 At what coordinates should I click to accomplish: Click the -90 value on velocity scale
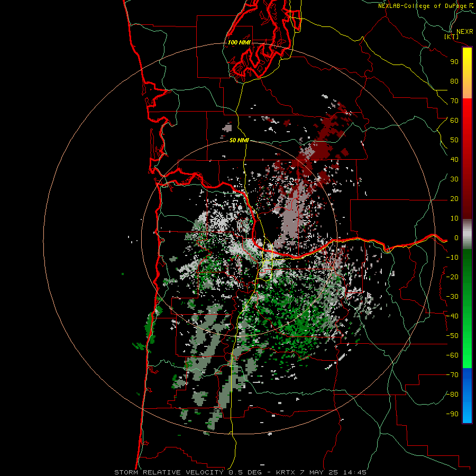452,414
